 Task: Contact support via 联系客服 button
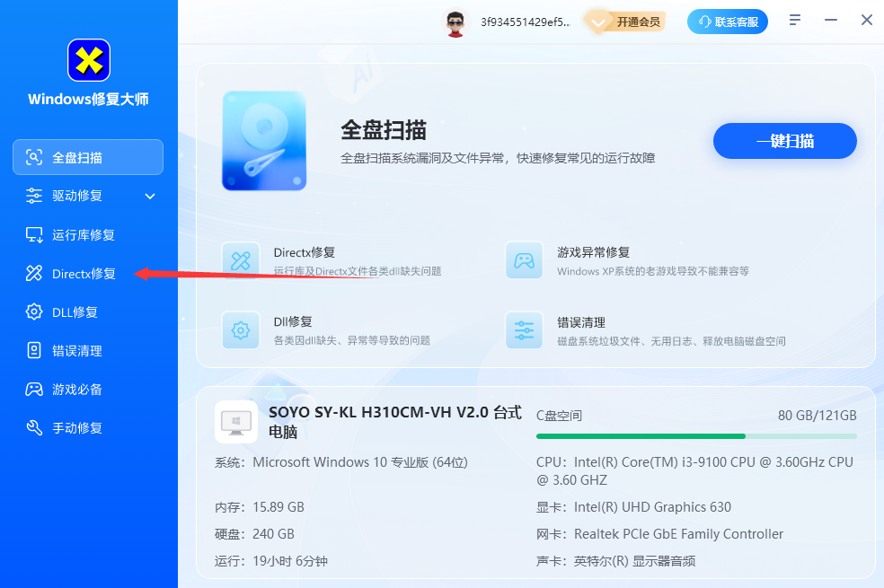[x=728, y=22]
